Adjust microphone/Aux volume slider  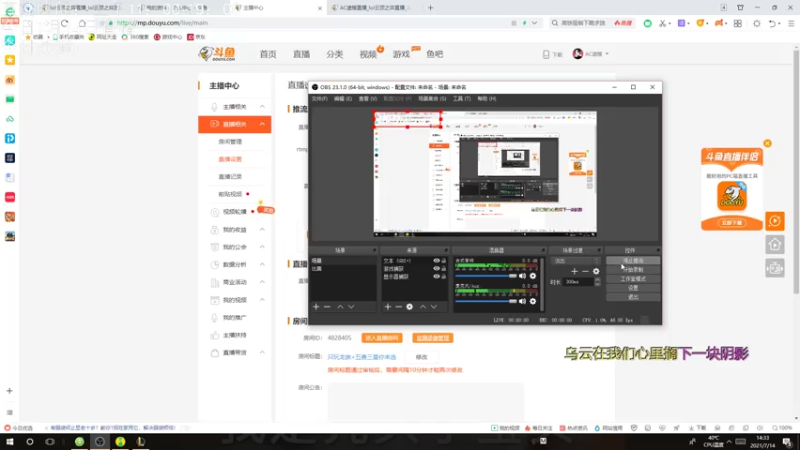486,302
